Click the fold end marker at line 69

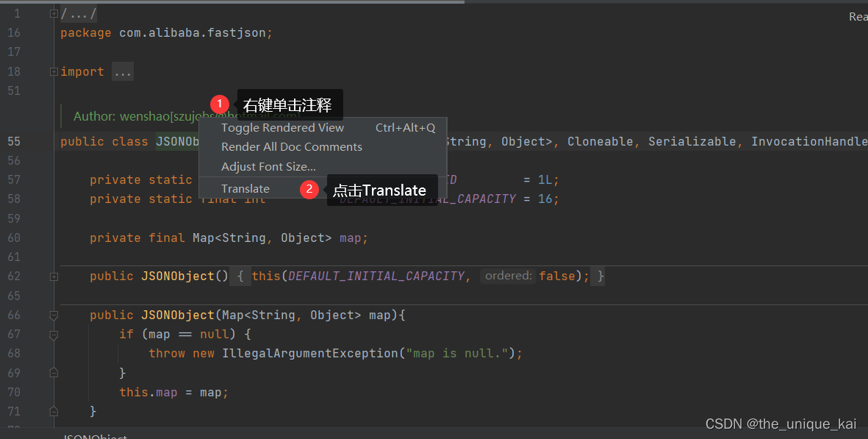[x=54, y=373]
